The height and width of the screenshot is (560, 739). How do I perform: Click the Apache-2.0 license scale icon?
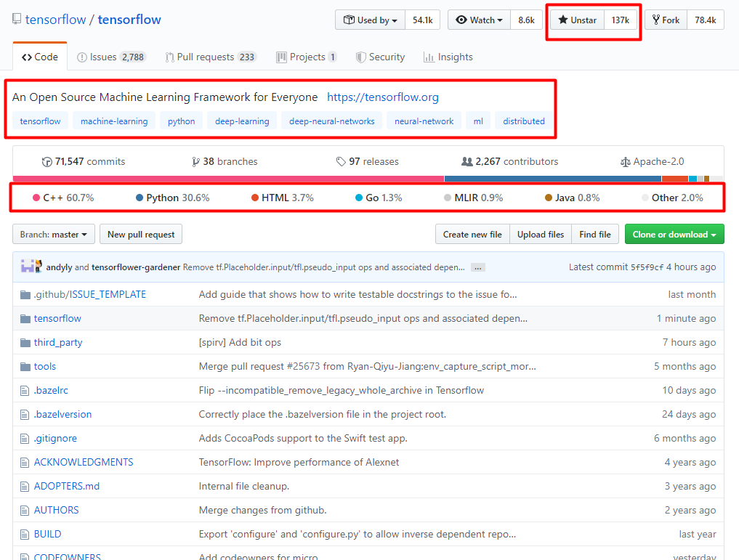click(x=625, y=162)
